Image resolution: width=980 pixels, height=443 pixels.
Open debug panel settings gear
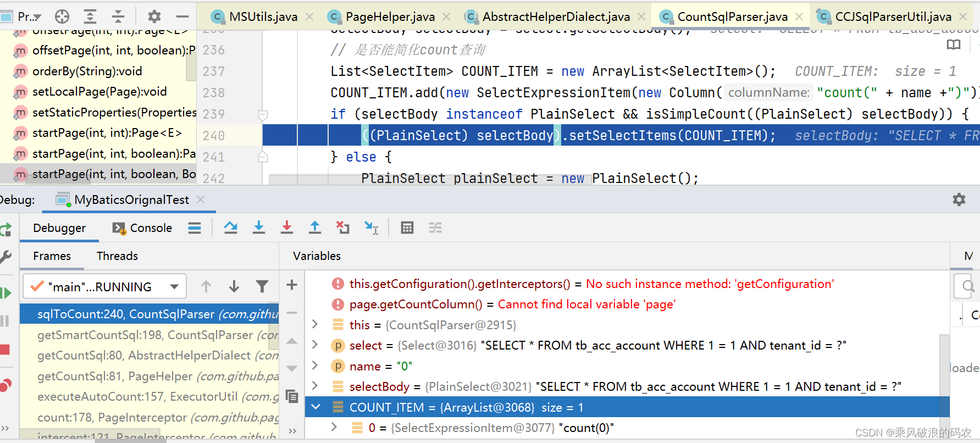[959, 200]
